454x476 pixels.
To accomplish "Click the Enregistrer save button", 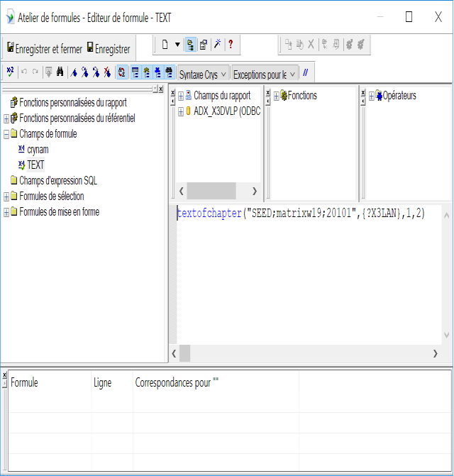I will (109, 49).
